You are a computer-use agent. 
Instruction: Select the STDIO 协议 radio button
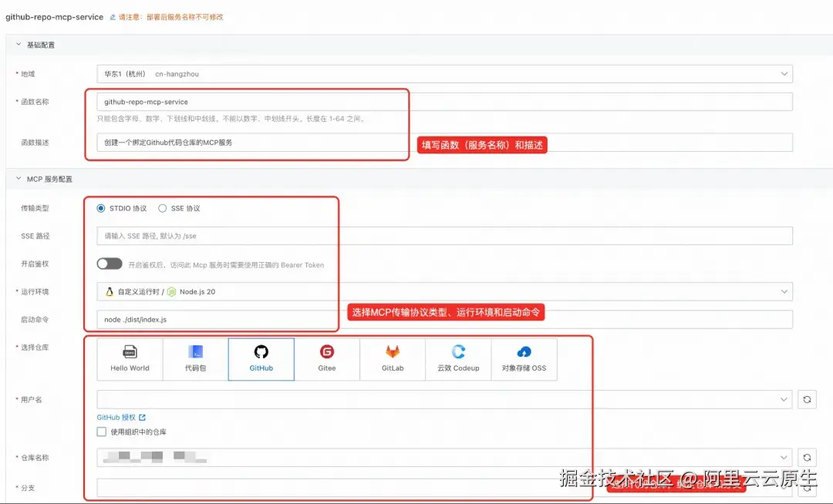101,209
